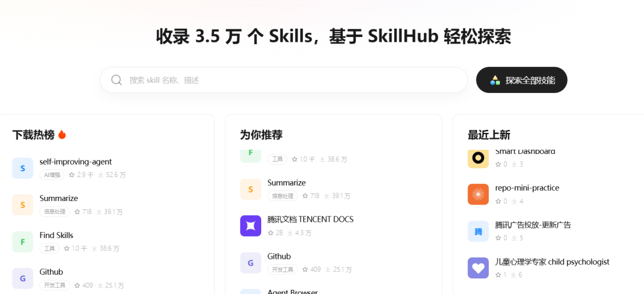This screenshot has width=644, height=294.
Task: Open self-improving-agent skill title
Action: point(76,162)
